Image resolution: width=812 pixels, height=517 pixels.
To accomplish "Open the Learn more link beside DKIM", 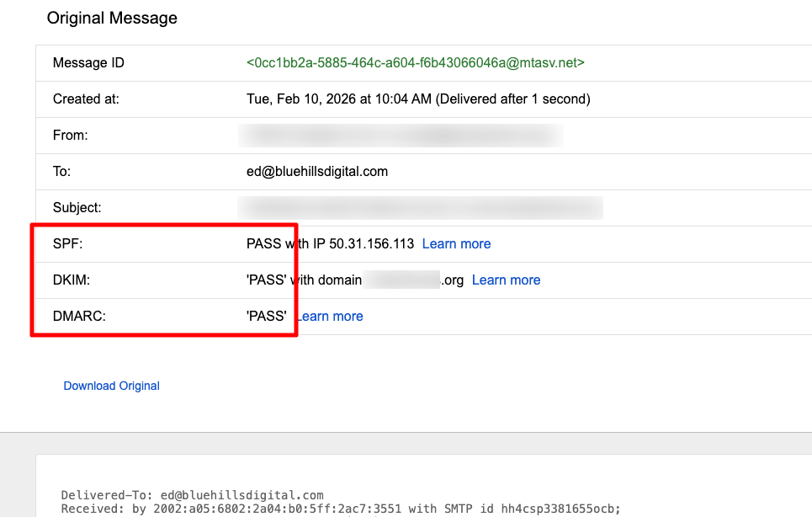I will pos(506,280).
